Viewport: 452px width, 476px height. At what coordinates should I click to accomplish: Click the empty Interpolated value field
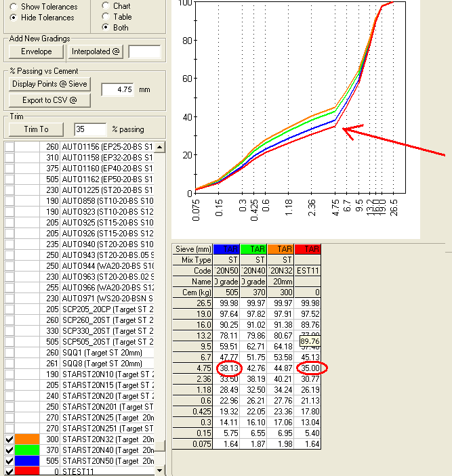click(144, 52)
